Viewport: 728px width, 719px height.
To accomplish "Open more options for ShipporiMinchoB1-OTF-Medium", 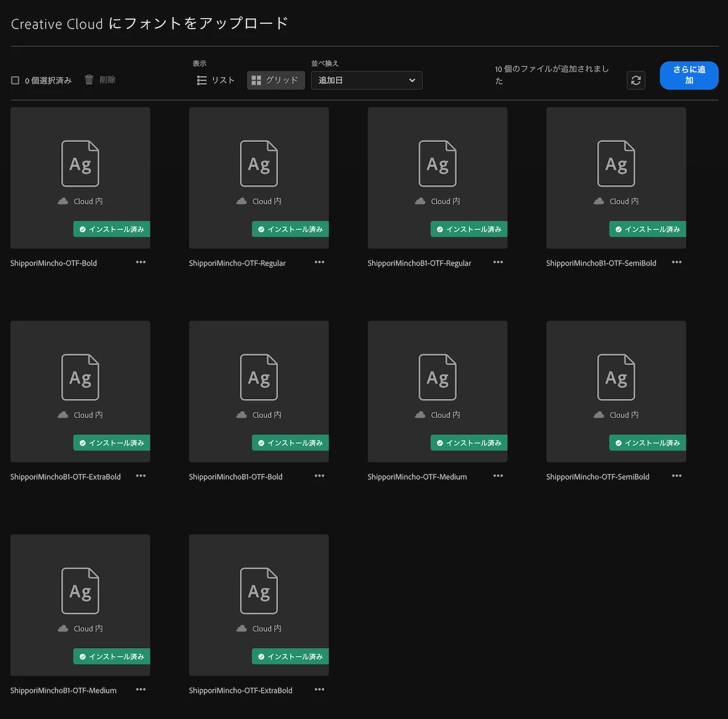I will coord(141,689).
